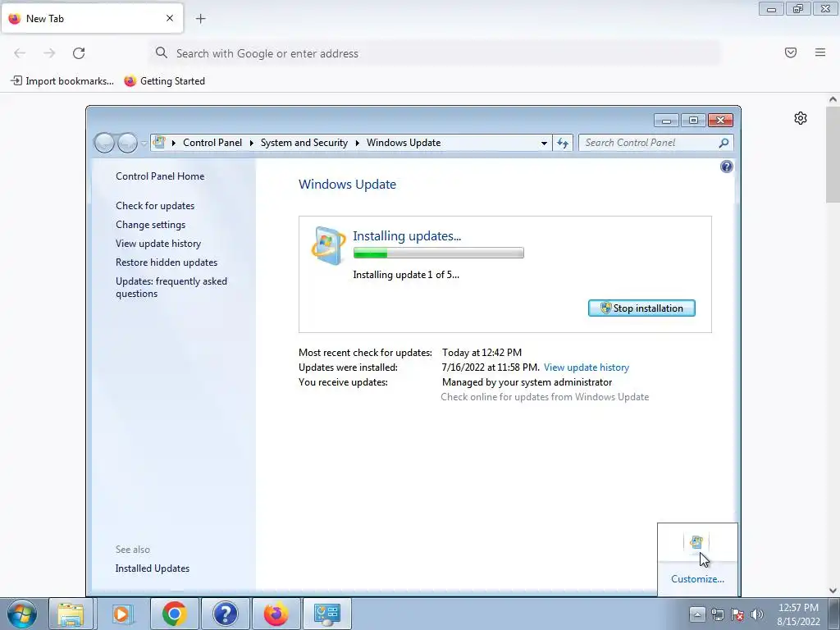Open Import bookmarks from bookmarks bar
The height and width of the screenshot is (630, 840).
pos(62,81)
